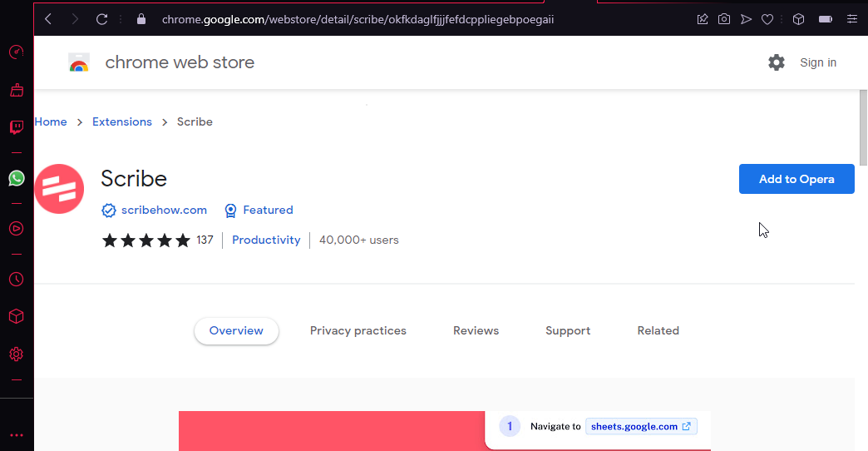
Task: Open scribehow.com publisher link
Action: (x=164, y=210)
